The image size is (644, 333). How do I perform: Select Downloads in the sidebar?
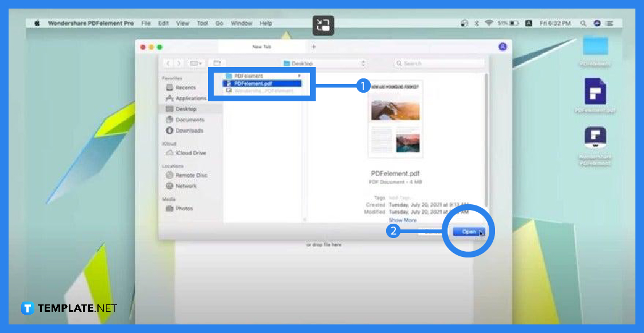(184, 130)
